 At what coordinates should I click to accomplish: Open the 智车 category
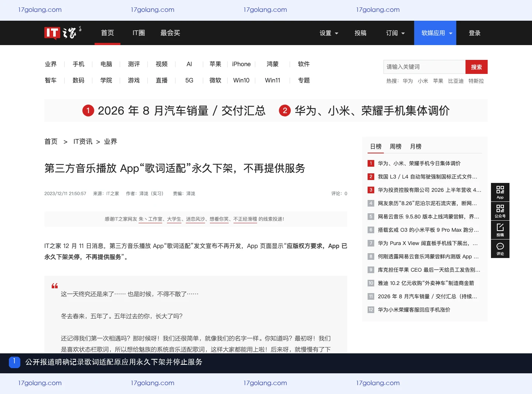click(51, 80)
